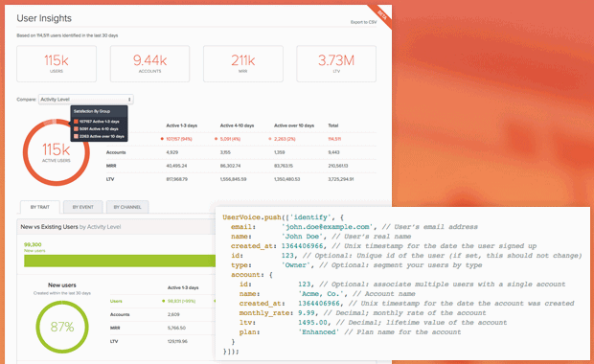The height and width of the screenshot is (364, 594).
Task: Click the 'Enhanced' plan value in code
Action: point(319,332)
